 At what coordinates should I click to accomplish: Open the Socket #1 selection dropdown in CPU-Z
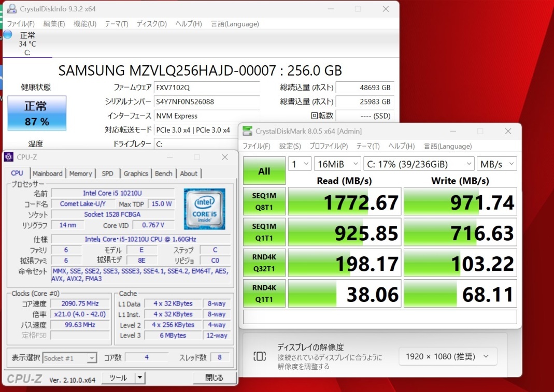pos(69,358)
